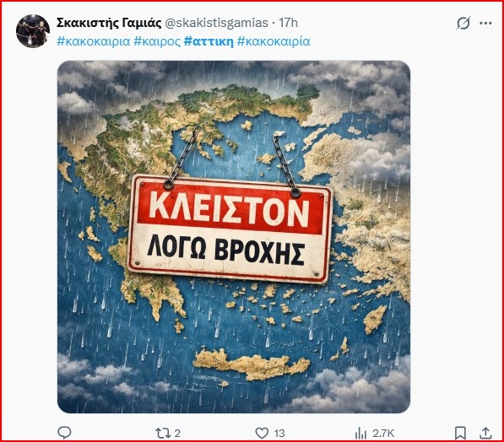Click the repost count 2
The height and width of the screenshot is (442, 504).
pos(177,434)
